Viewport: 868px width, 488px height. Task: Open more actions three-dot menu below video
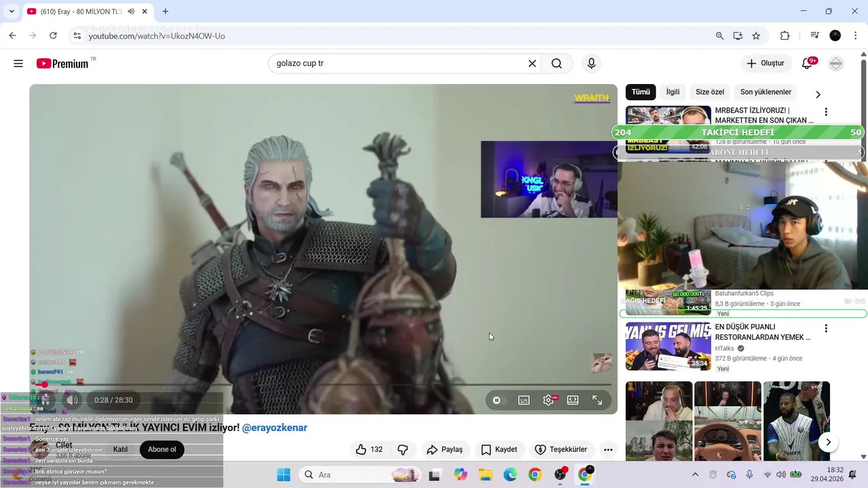(608, 449)
